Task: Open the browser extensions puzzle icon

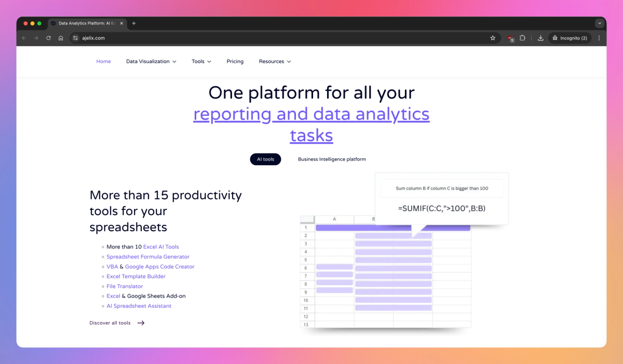Action: tap(522, 37)
